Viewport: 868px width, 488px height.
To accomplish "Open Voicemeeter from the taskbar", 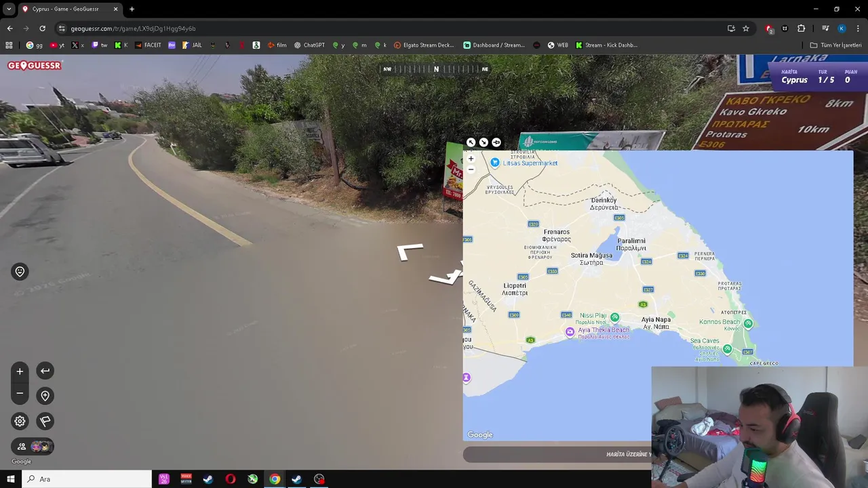I will pyautogui.click(x=186, y=479).
